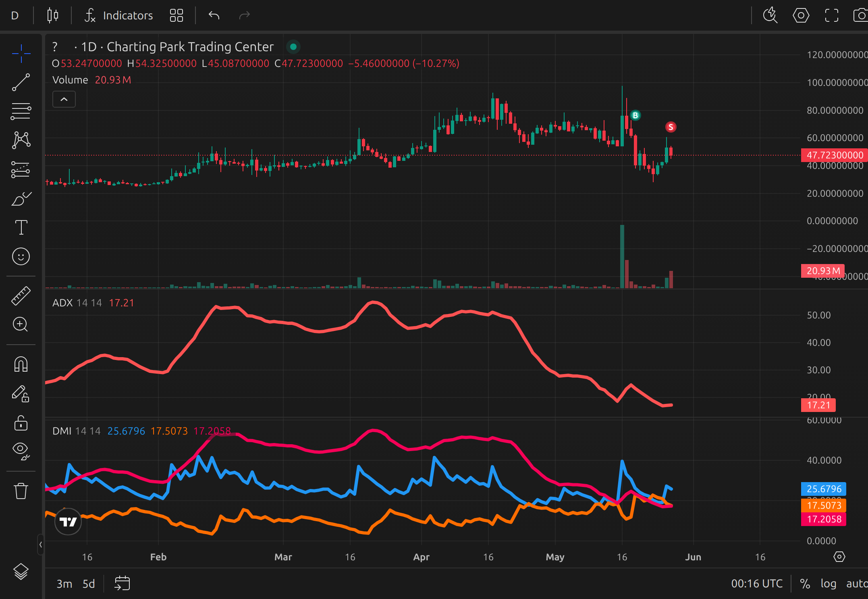Open the Fibonacci retracement tool

[21, 111]
